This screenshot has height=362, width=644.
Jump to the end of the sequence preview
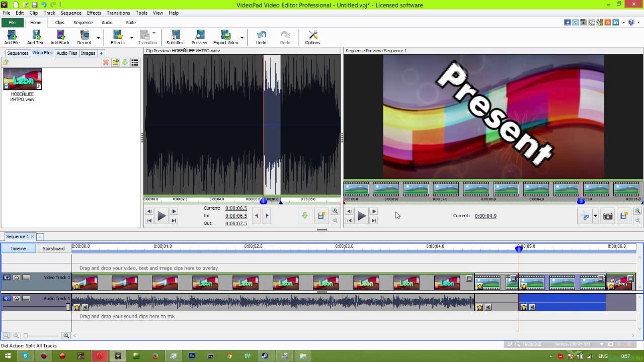(x=373, y=221)
